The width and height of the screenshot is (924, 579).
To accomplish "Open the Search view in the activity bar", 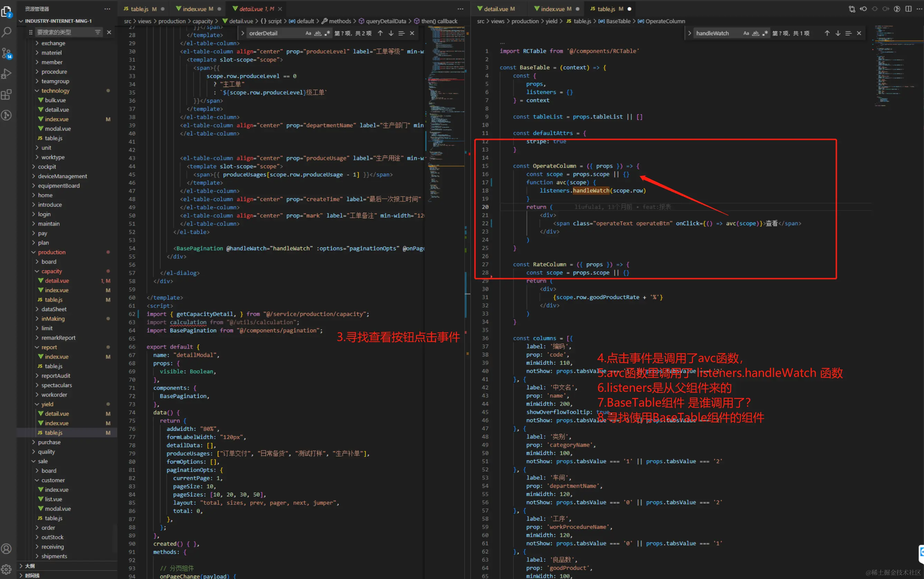I will [7, 32].
